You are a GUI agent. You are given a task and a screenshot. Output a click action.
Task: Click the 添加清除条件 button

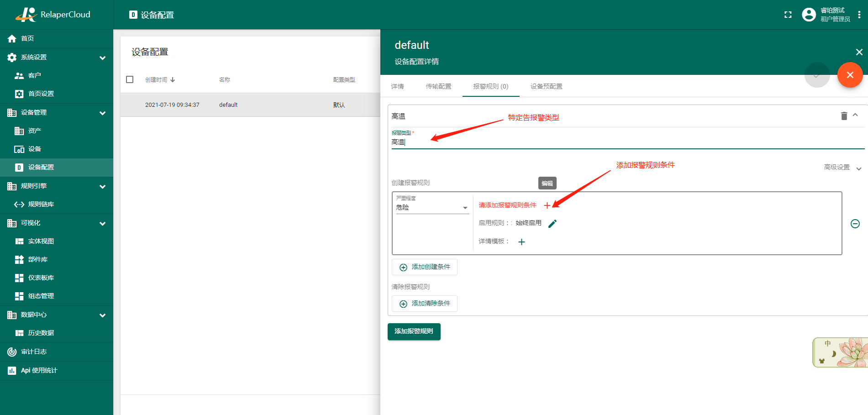click(x=425, y=304)
